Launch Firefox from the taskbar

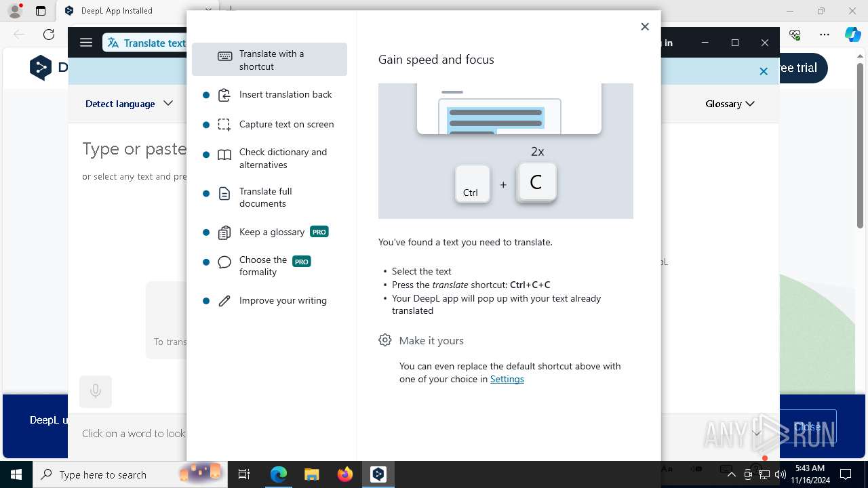(345, 474)
